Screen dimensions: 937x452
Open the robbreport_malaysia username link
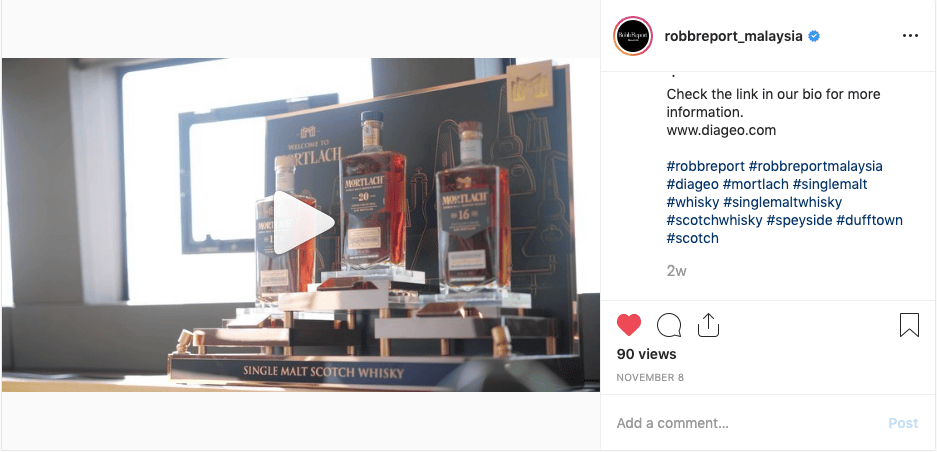coord(733,36)
